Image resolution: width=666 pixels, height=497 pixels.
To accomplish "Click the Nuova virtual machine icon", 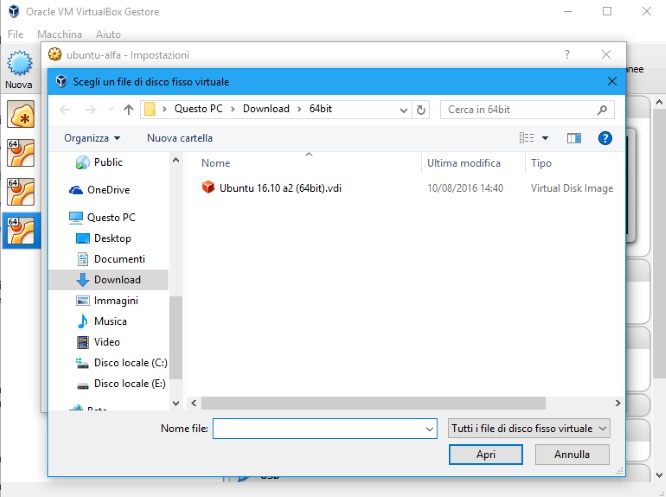I will (18, 68).
